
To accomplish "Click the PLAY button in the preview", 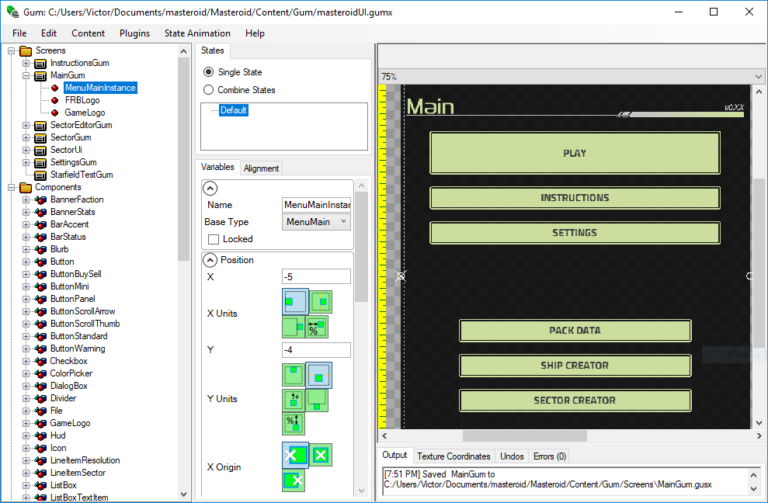I will coord(574,153).
